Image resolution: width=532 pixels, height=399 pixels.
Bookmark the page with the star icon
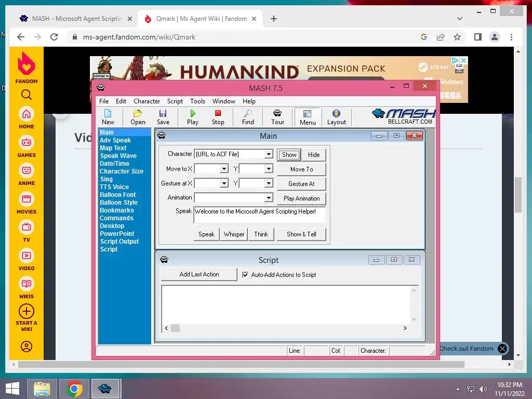457,37
